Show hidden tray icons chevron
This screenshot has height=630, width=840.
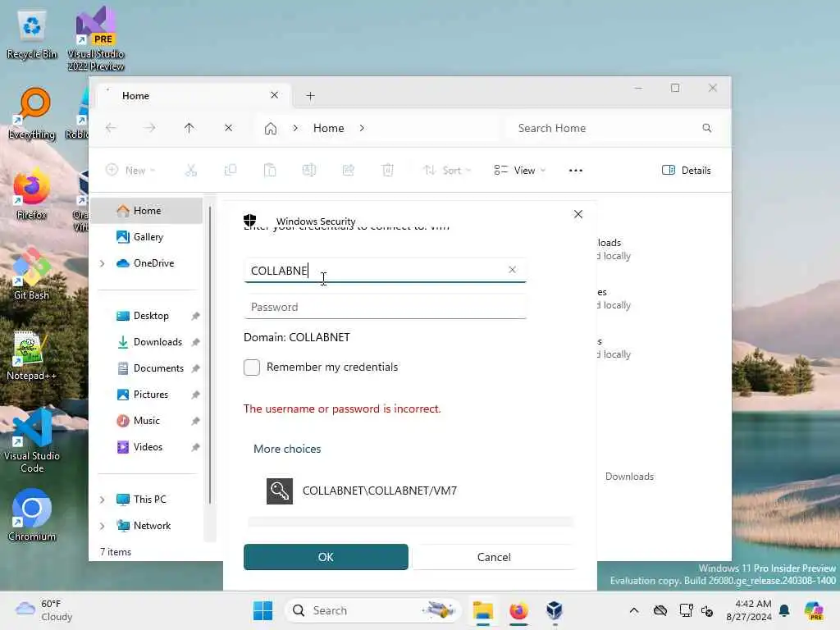point(634,610)
